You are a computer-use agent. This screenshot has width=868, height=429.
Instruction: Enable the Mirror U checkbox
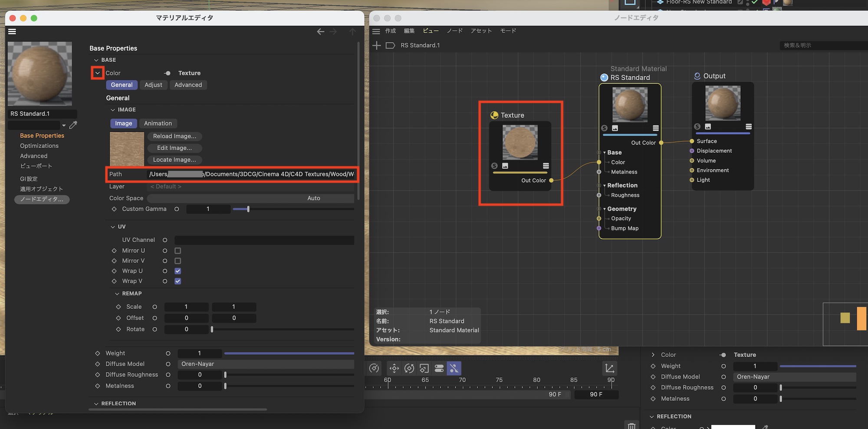(x=178, y=251)
